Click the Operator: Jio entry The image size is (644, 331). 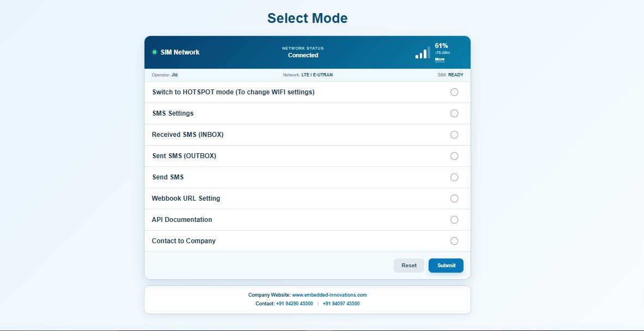[x=165, y=75]
